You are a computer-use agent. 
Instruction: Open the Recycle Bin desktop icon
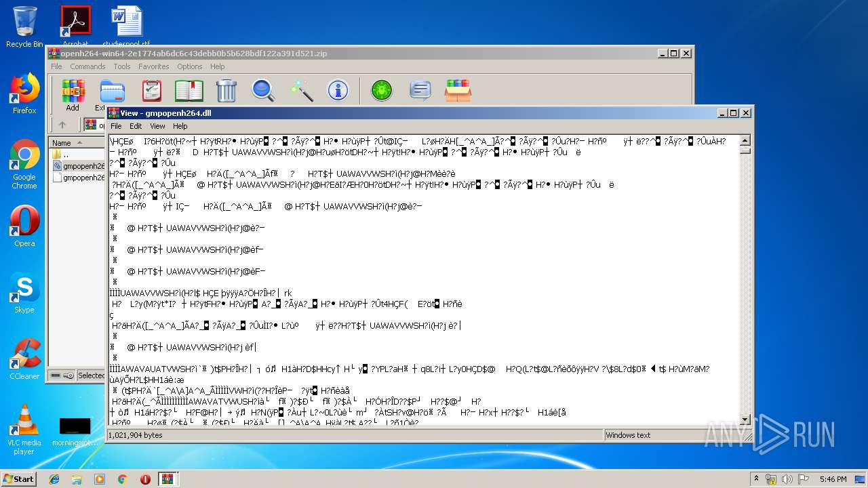coord(24,27)
